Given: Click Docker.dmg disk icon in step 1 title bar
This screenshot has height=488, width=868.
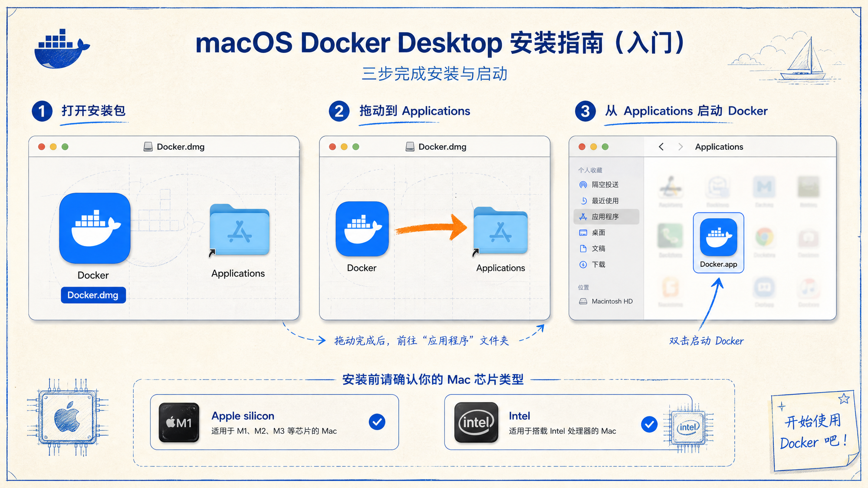Looking at the screenshot, I should (x=148, y=147).
